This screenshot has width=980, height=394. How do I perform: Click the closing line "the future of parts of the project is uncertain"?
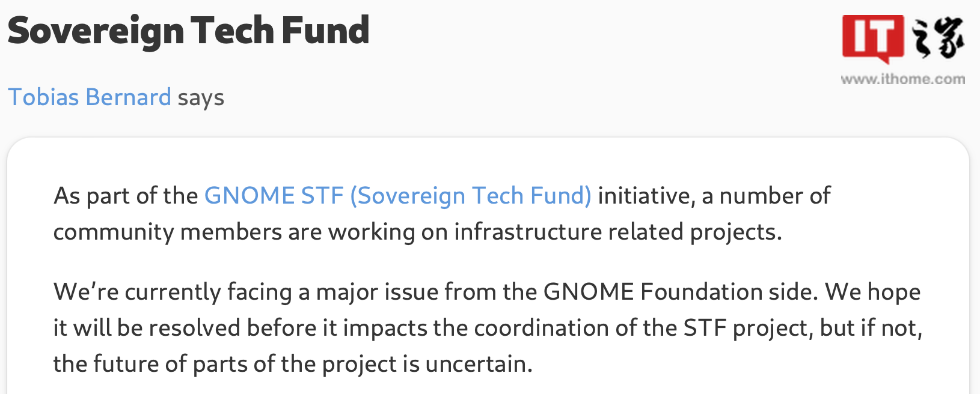click(x=293, y=364)
